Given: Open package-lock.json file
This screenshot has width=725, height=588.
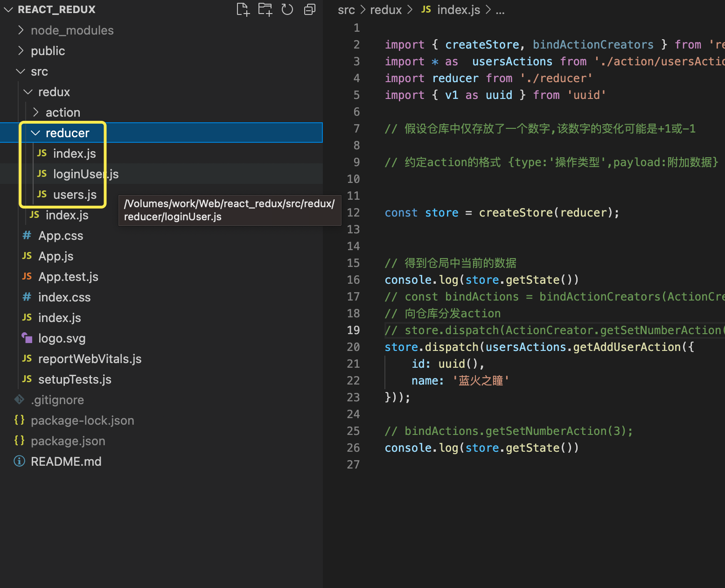Looking at the screenshot, I should click(x=161, y=420).
